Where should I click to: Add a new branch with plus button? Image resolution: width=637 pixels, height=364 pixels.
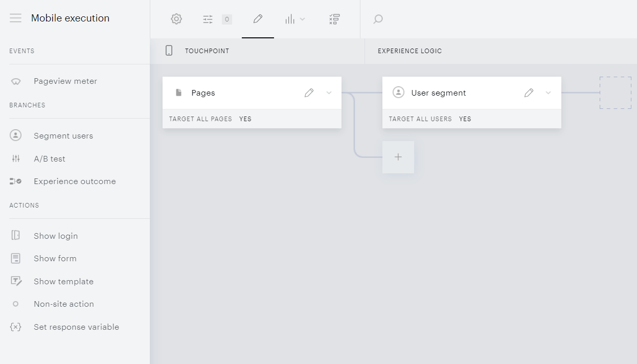click(x=398, y=157)
